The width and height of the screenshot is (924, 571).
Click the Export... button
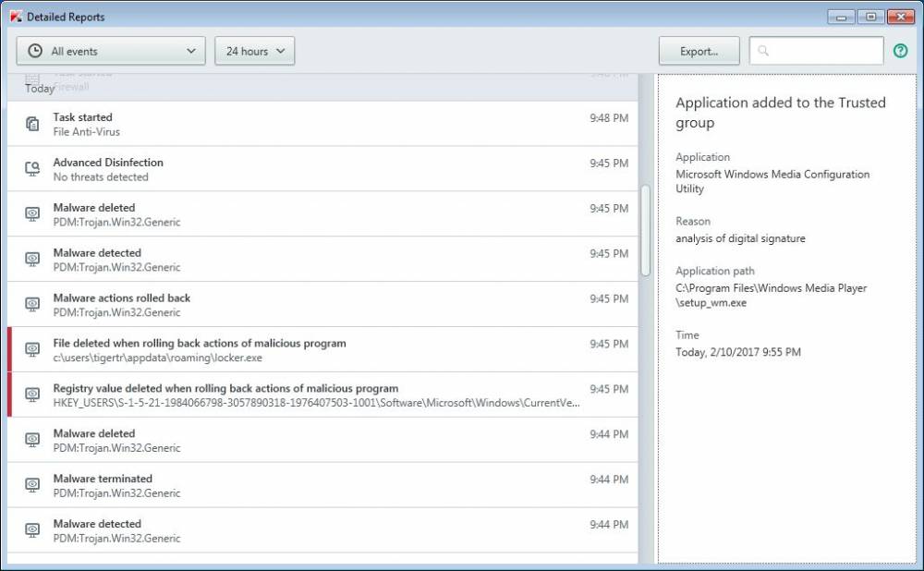tap(699, 51)
